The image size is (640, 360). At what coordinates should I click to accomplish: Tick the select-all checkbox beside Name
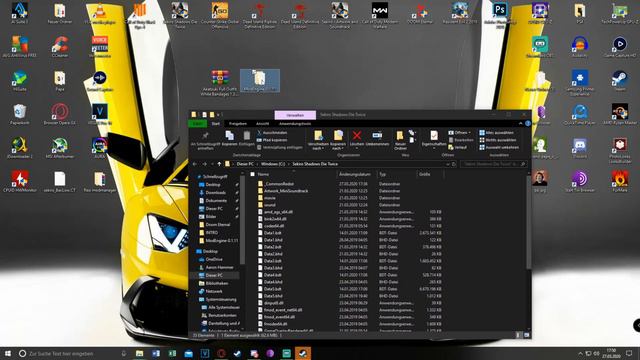click(252, 174)
